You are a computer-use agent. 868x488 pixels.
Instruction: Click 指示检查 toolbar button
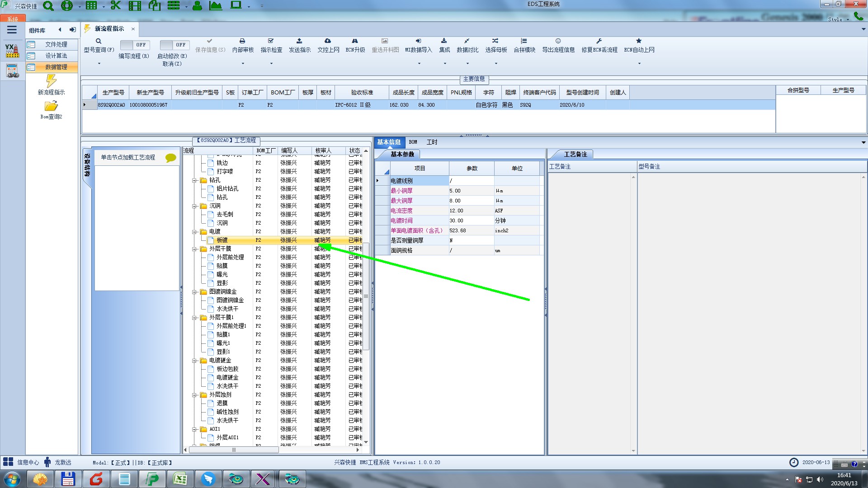[x=271, y=50]
